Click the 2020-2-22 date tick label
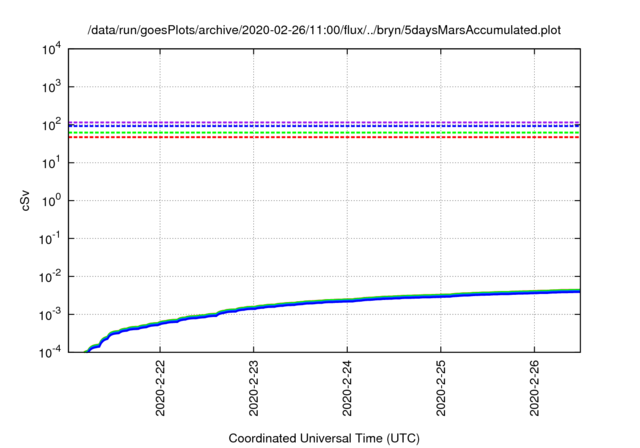 click(160, 388)
